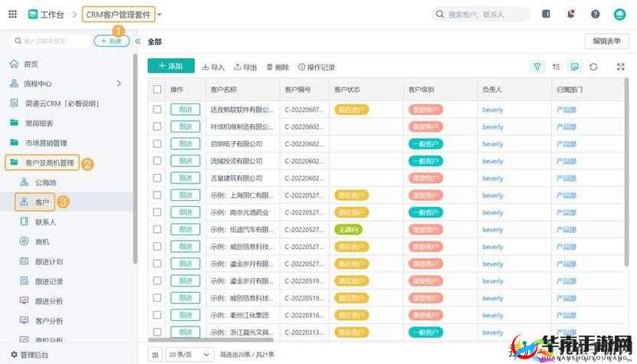Image resolution: width=637 pixels, height=364 pixels.
Task: Click 删除 in the toolbar
Action: (x=278, y=67)
